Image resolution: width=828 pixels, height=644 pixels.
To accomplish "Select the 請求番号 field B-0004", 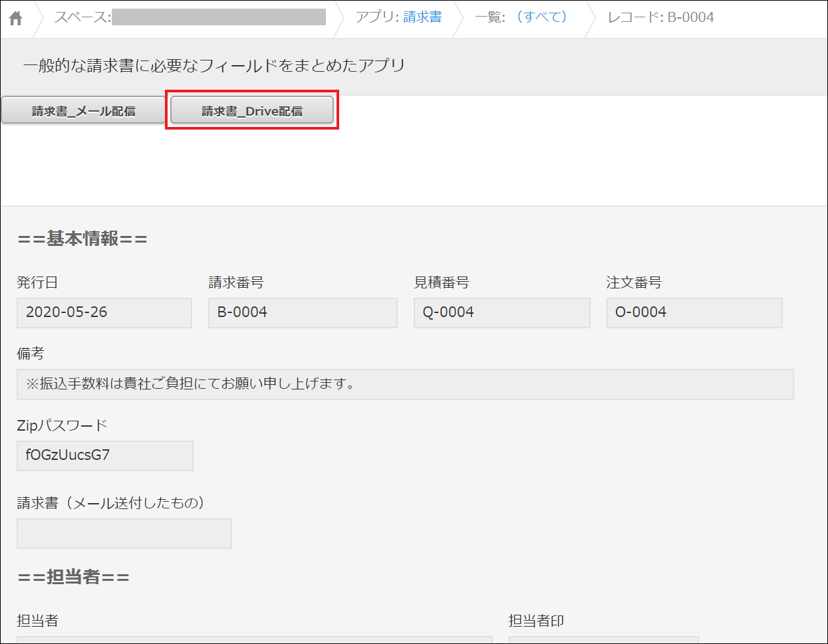I will point(303,312).
